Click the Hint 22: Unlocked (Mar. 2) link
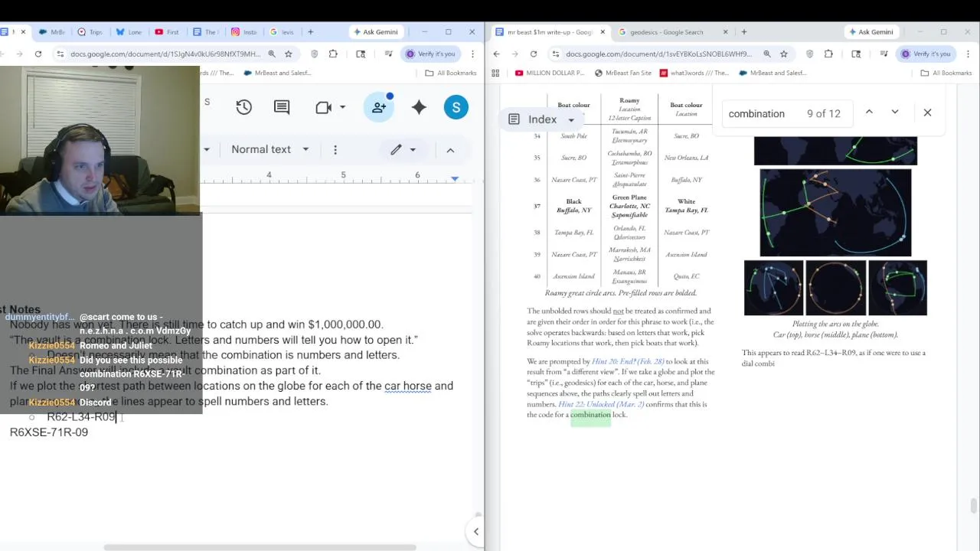Image resolution: width=980 pixels, height=551 pixels. [601, 404]
